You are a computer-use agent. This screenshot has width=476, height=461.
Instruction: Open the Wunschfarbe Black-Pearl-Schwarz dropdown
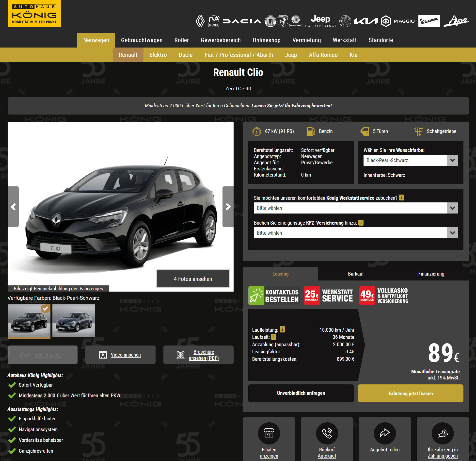coord(411,160)
